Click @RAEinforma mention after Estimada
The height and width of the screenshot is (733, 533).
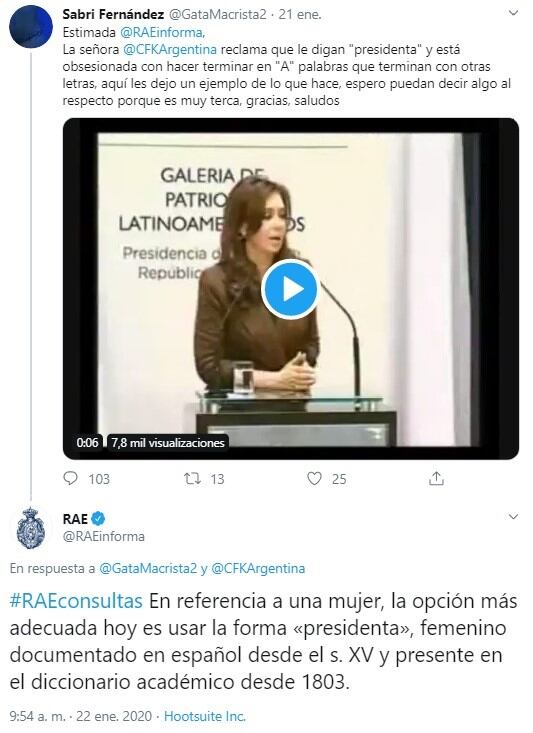(x=162, y=33)
